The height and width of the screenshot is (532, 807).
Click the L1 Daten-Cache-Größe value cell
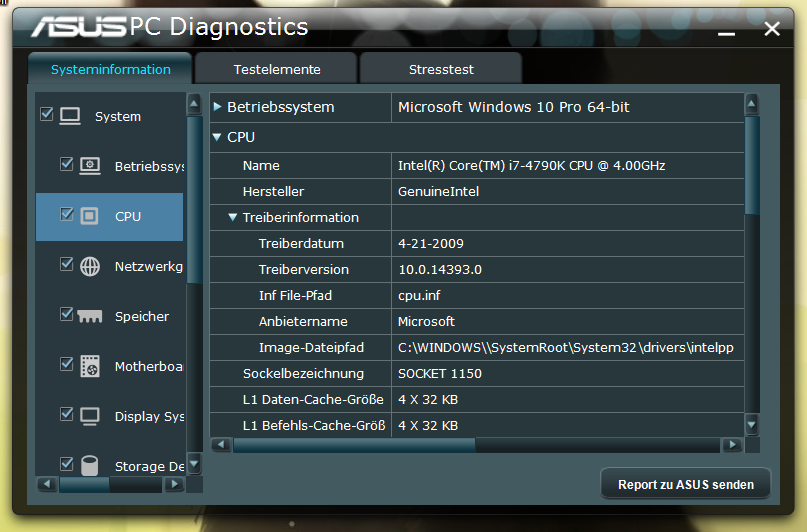[x=568, y=399]
